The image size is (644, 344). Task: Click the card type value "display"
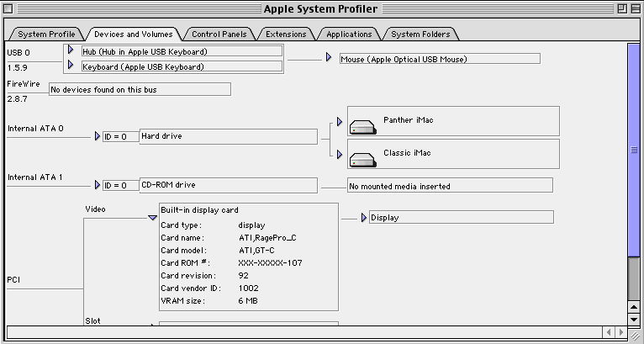pos(251,225)
